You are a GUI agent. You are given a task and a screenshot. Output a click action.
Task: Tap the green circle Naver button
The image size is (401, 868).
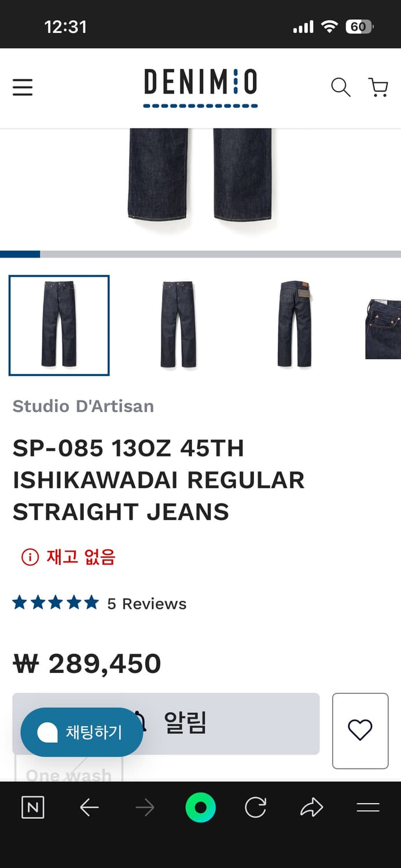[200, 807]
